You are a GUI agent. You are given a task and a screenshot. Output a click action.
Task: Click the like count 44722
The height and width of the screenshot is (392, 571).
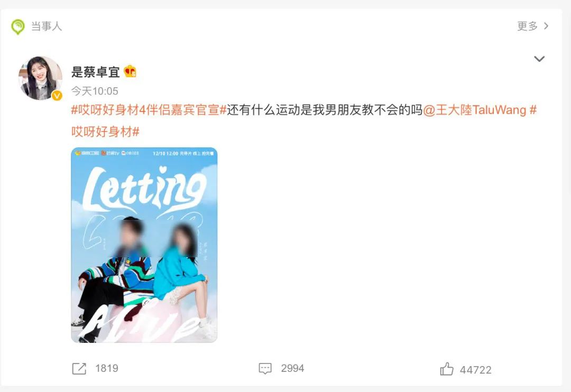click(476, 370)
